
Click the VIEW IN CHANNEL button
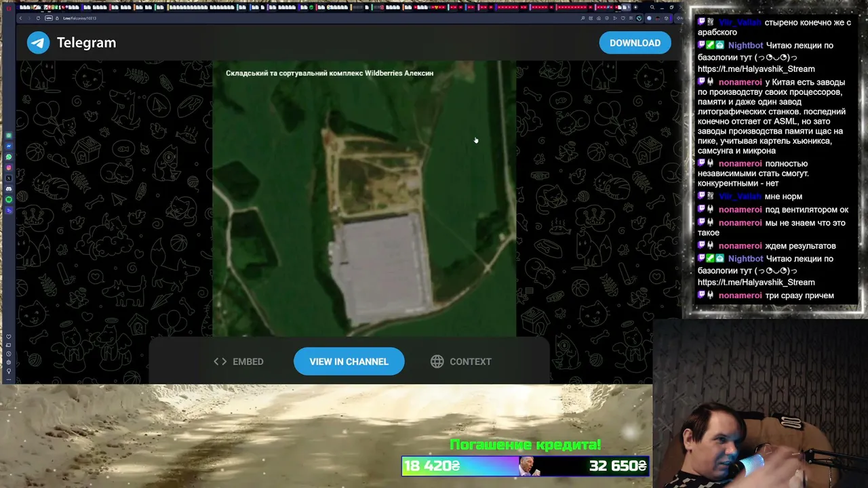[x=349, y=362]
